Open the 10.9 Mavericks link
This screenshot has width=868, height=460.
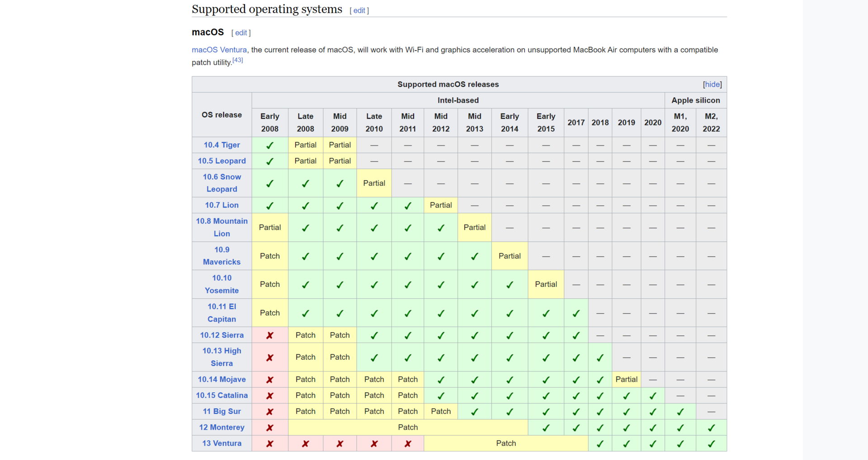click(222, 256)
